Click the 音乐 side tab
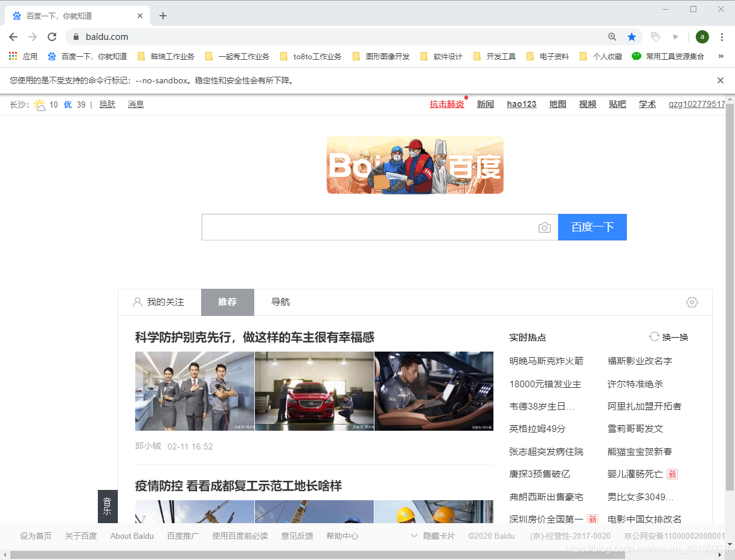This screenshot has height=560, width=735. coord(108,506)
